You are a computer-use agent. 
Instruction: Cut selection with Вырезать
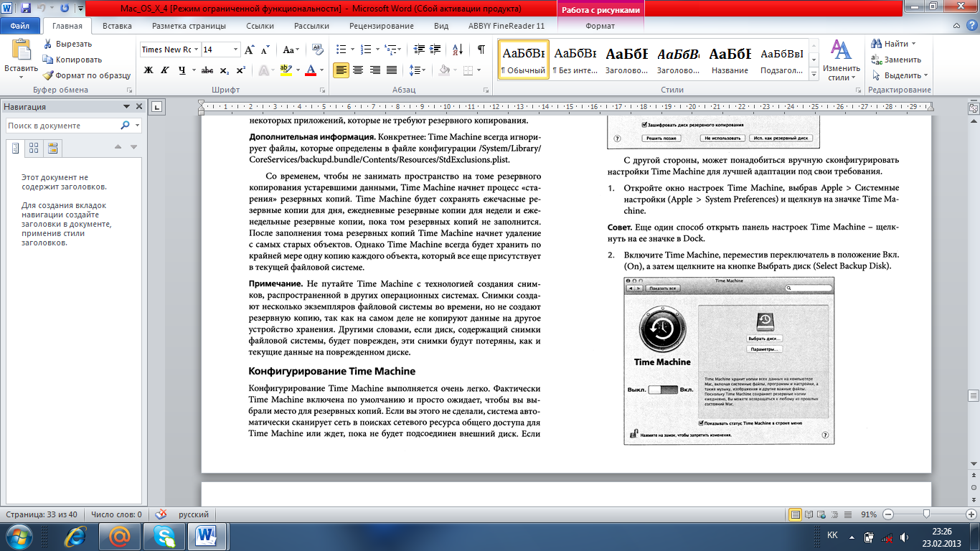pyautogui.click(x=67, y=44)
